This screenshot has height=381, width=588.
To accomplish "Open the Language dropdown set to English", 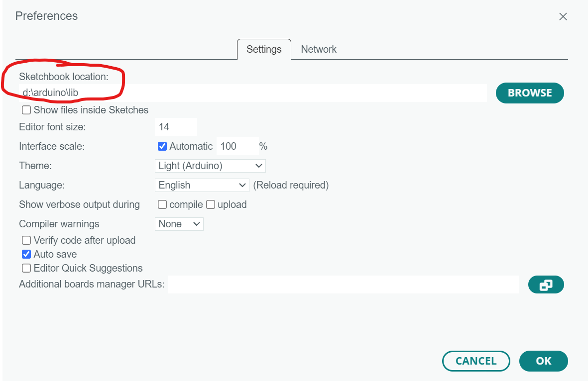I will point(202,185).
